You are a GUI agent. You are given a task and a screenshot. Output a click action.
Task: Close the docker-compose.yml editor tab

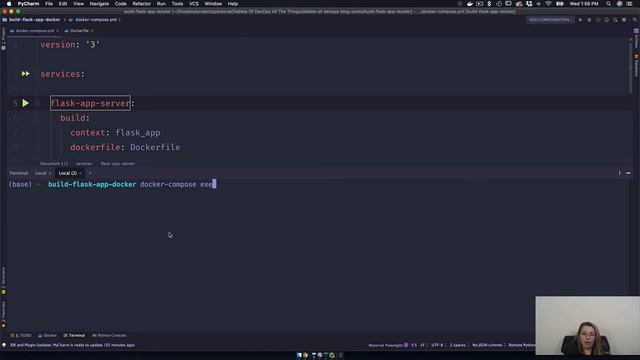pyautogui.click(x=58, y=31)
